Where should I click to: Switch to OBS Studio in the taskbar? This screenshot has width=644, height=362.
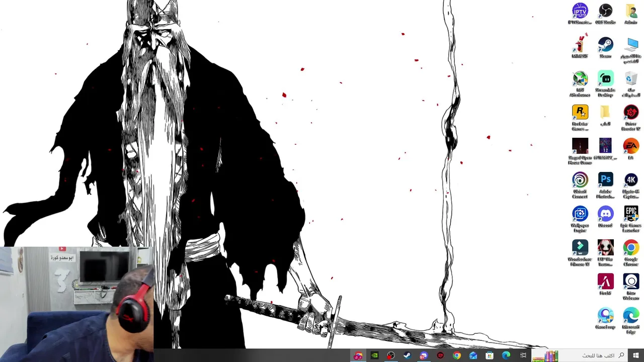[x=391, y=355]
